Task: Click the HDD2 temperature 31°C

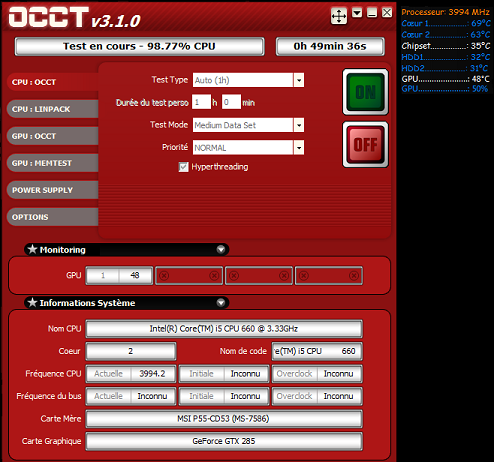Action: [445, 68]
